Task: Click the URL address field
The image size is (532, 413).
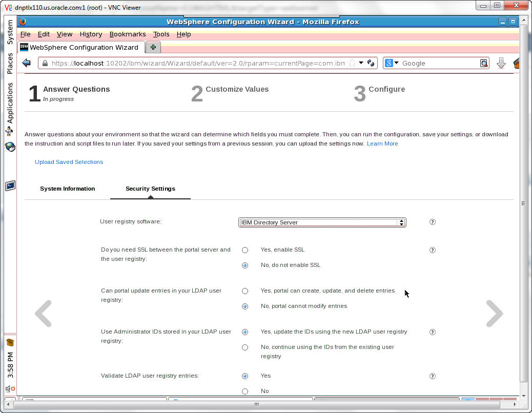Action: [x=198, y=64]
